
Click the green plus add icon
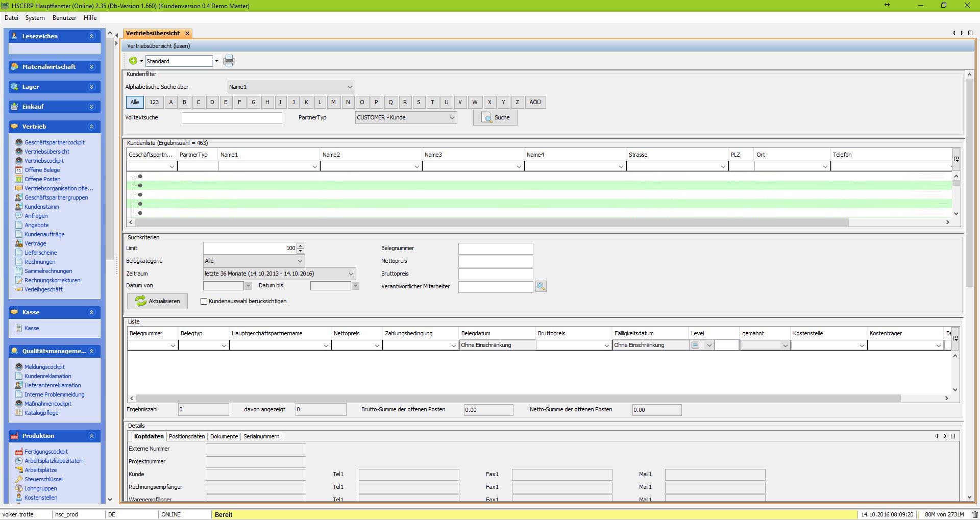pos(133,61)
